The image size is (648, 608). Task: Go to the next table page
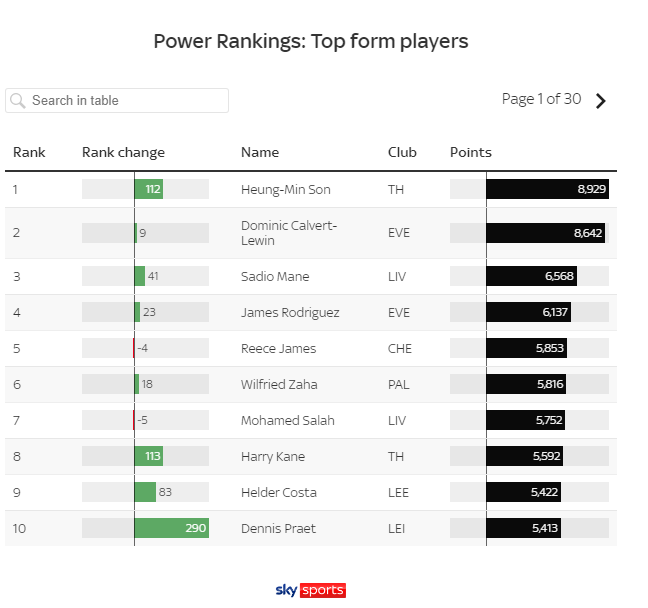(x=600, y=100)
